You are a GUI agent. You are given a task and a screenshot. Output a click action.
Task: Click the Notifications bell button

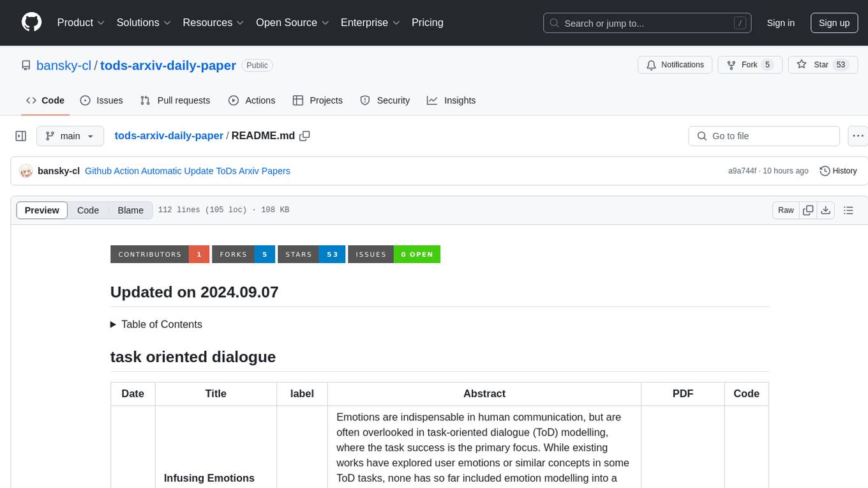(x=675, y=65)
